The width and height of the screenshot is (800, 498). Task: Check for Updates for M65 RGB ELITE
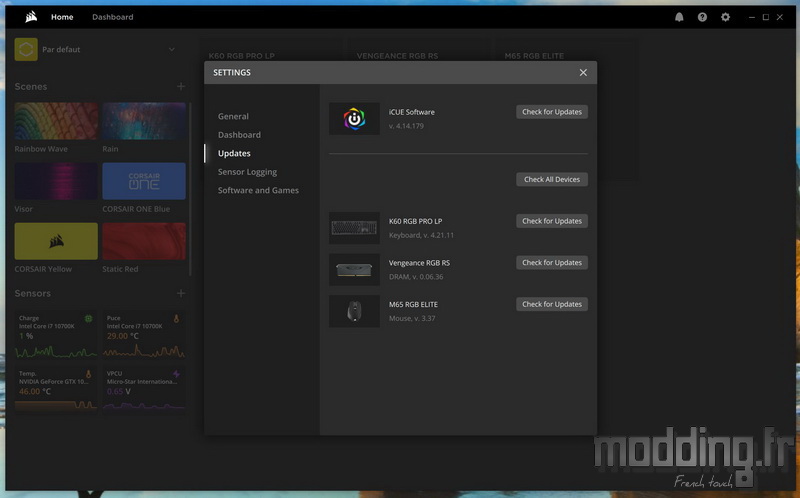(552, 304)
